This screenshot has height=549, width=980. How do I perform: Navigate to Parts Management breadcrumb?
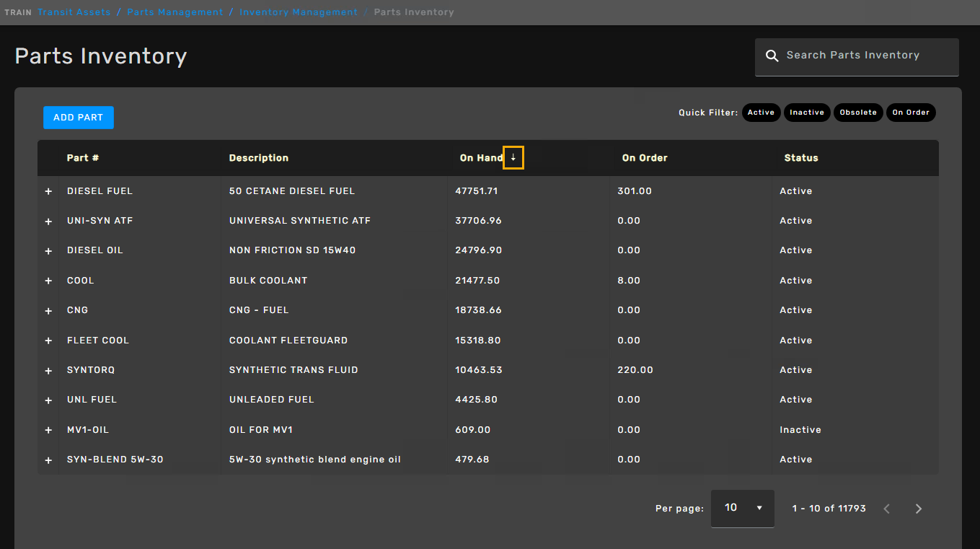click(175, 12)
